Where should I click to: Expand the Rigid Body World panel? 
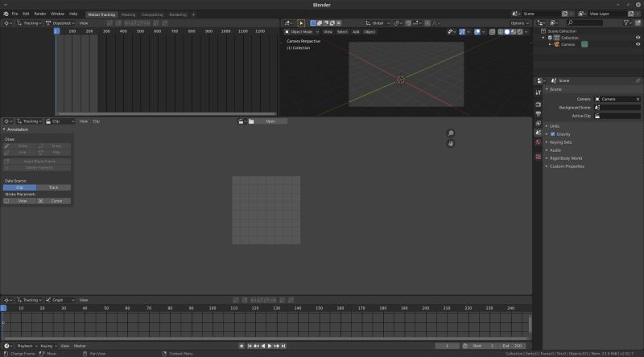tap(566, 158)
